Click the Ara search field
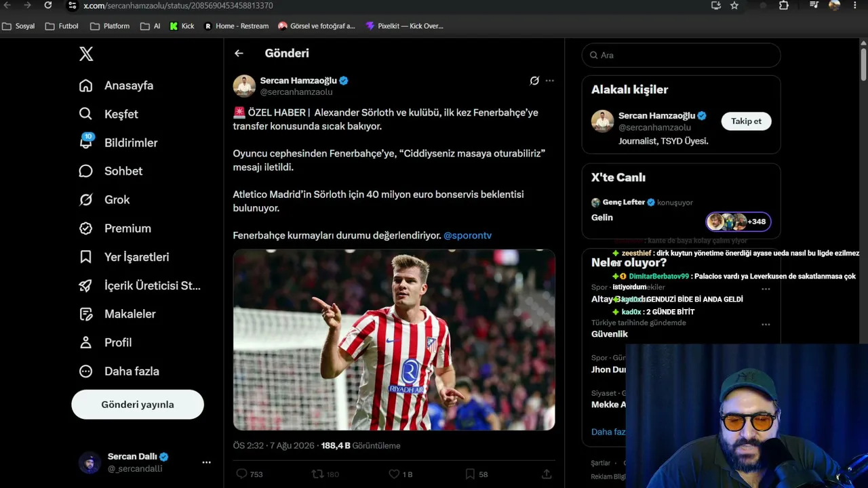The image size is (868, 488). point(681,55)
